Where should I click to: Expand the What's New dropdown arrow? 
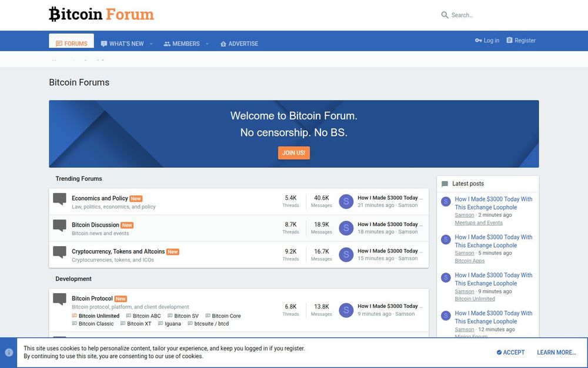151,44
